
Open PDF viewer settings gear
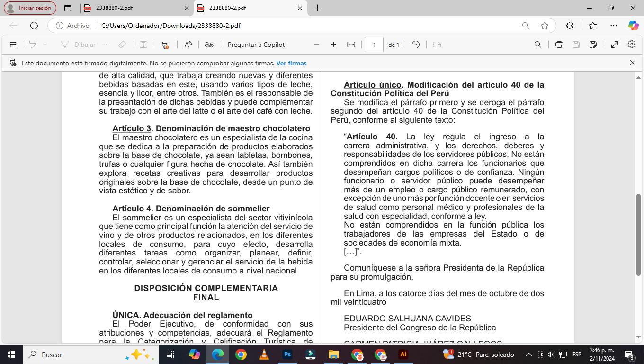click(632, 45)
